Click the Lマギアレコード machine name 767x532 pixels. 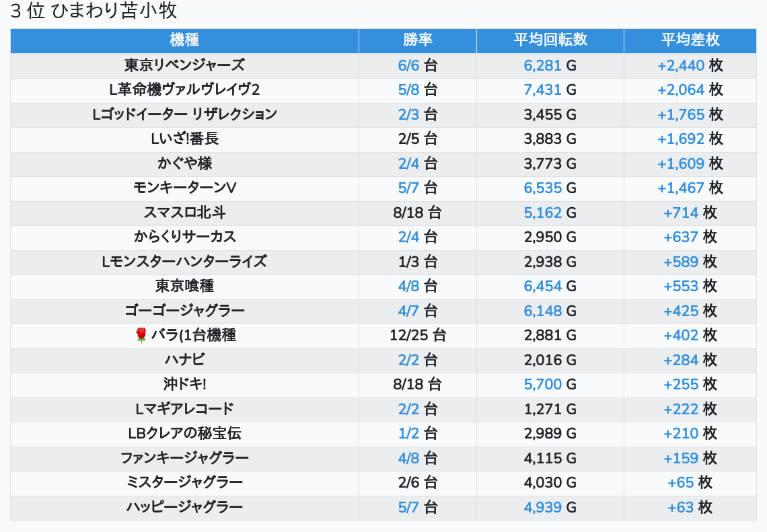[184, 409]
